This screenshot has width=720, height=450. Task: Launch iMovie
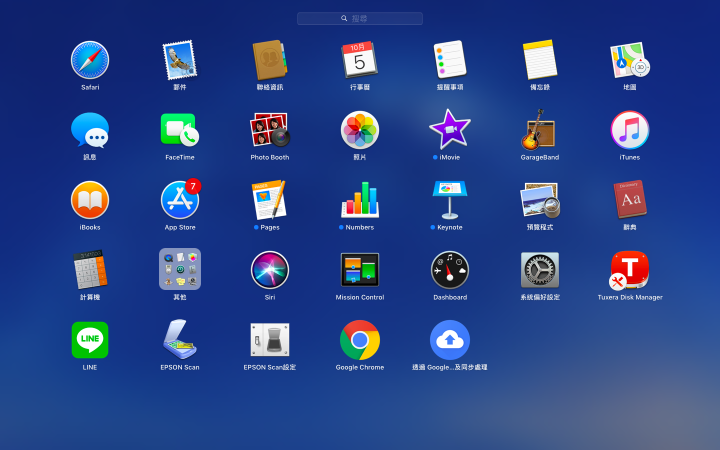click(450, 130)
